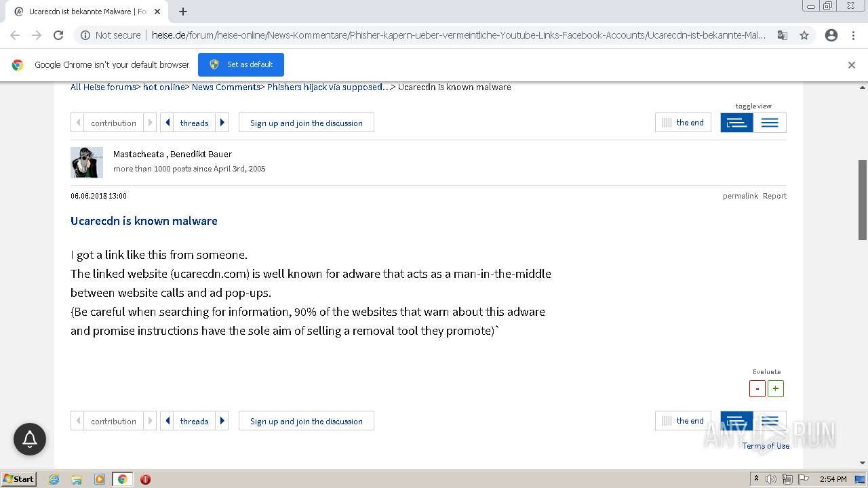Launch Internet Explorer from taskbar
This screenshot has width=868, height=488.
tap(54, 479)
